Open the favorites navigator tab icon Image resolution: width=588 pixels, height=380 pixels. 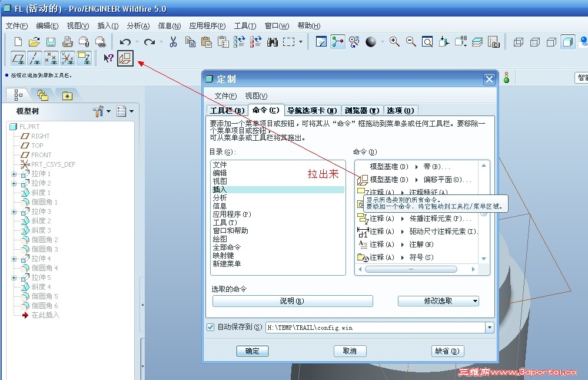tap(67, 96)
